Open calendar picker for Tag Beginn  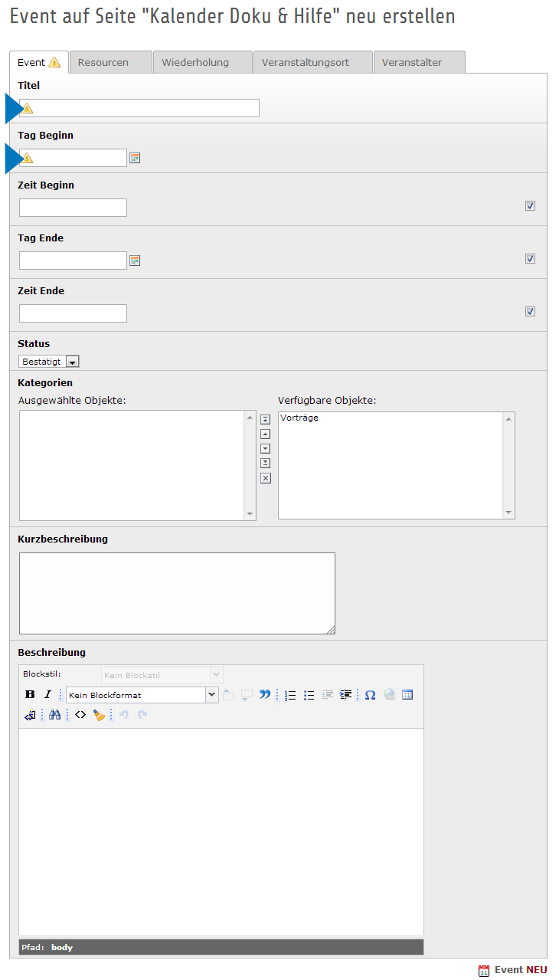click(x=135, y=158)
